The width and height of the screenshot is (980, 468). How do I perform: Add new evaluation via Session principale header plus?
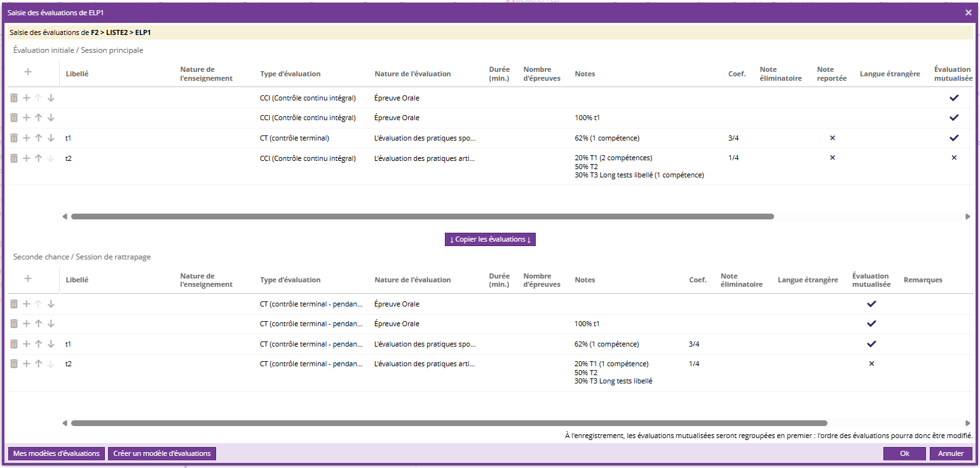pyautogui.click(x=27, y=72)
